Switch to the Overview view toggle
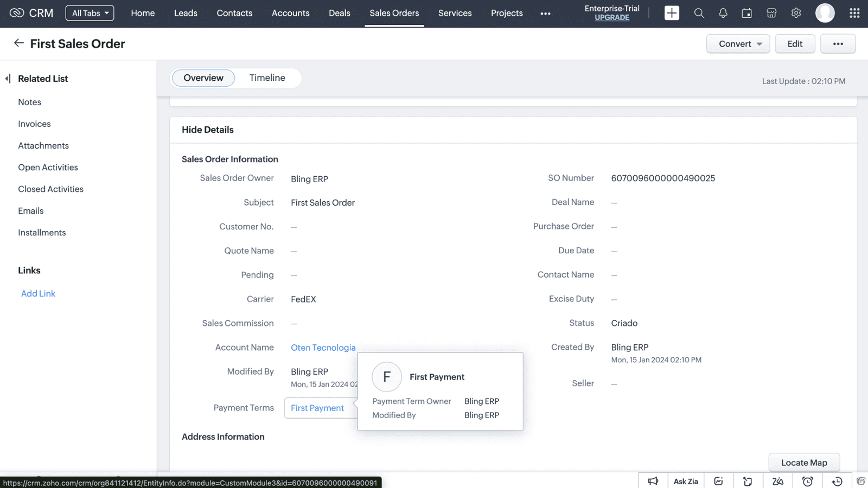868x488 pixels. 203,78
